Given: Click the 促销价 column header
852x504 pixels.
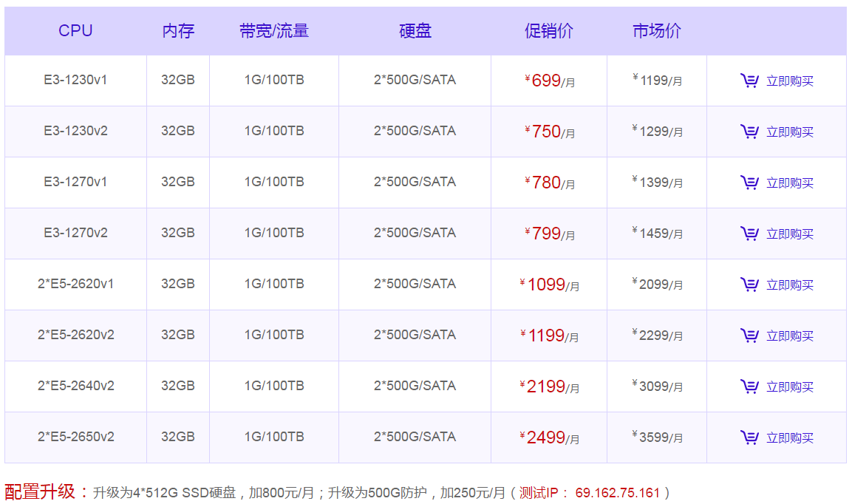Looking at the screenshot, I should (x=548, y=31).
